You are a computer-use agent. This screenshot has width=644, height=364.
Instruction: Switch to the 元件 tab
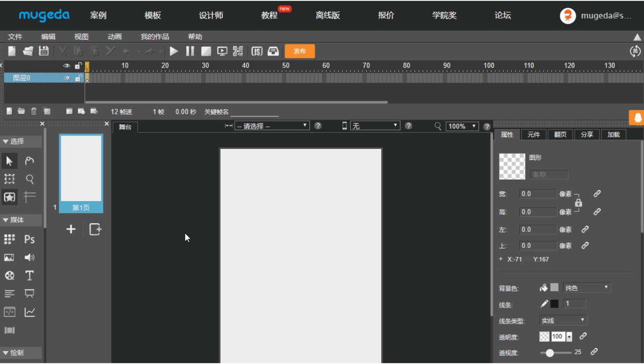[x=533, y=134]
